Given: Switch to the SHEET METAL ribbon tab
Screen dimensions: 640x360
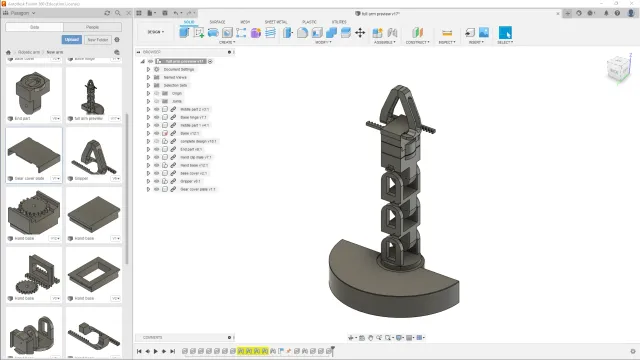Looking at the screenshot, I should tap(276, 22).
